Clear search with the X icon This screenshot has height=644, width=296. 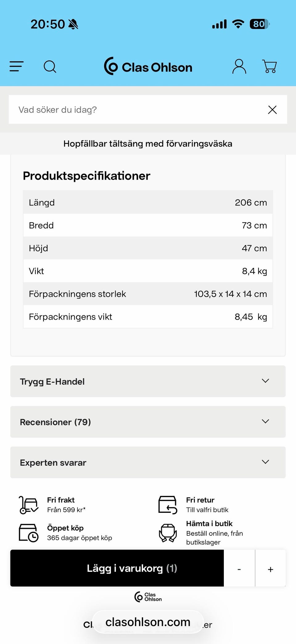click(272, 110)
